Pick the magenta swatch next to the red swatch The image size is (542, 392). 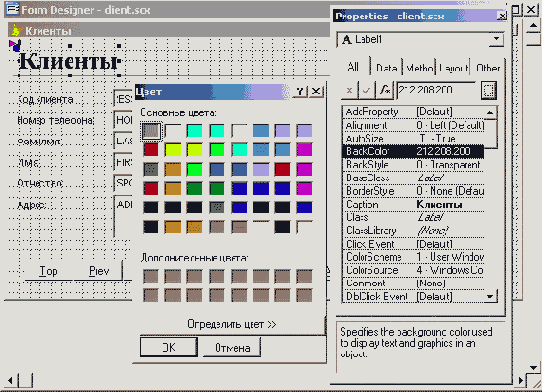tap(304, 169)
